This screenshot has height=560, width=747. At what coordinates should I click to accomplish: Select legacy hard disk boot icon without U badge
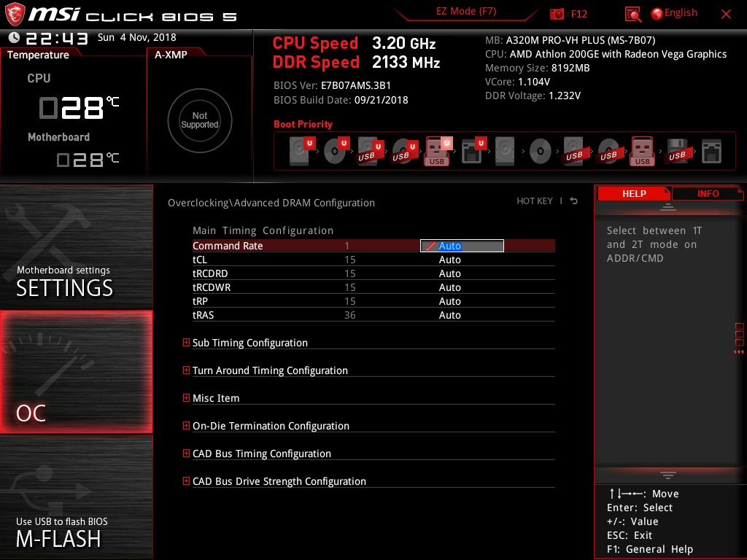pyautogui.click(x=505, y=151)
